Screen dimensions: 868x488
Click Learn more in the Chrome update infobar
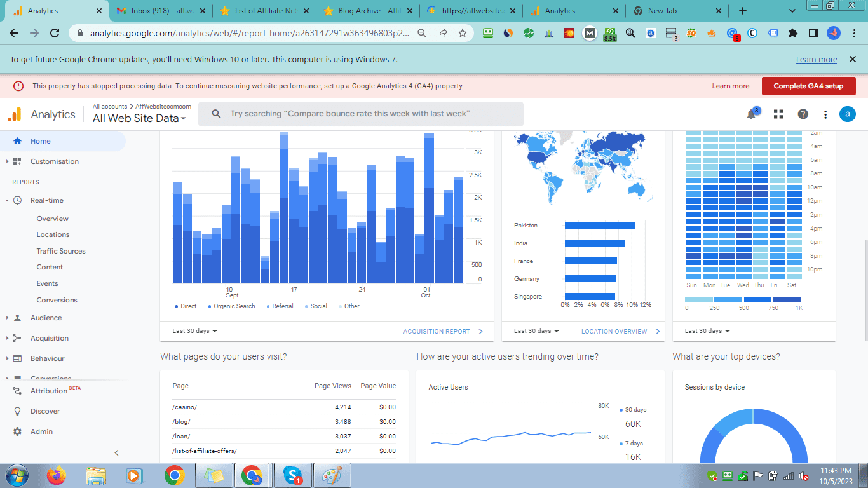click(817, 59)
